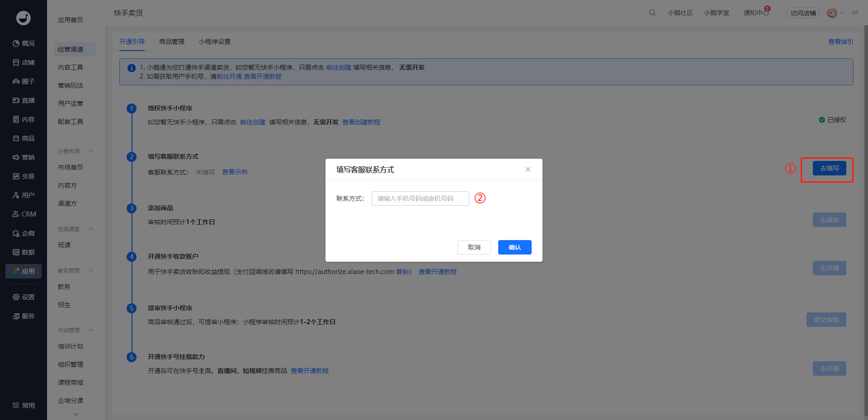
Task: Open the 常用 frequently used menu
Action: tap(24, 406)
